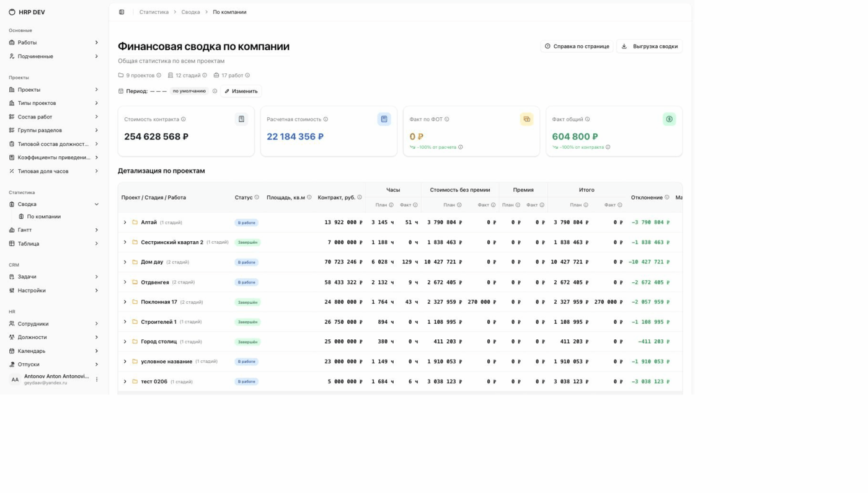Click the document icon on Стоимость контракта card
Image resolution: width=868 pixels, height=493 pixels.
pos(241,119)
